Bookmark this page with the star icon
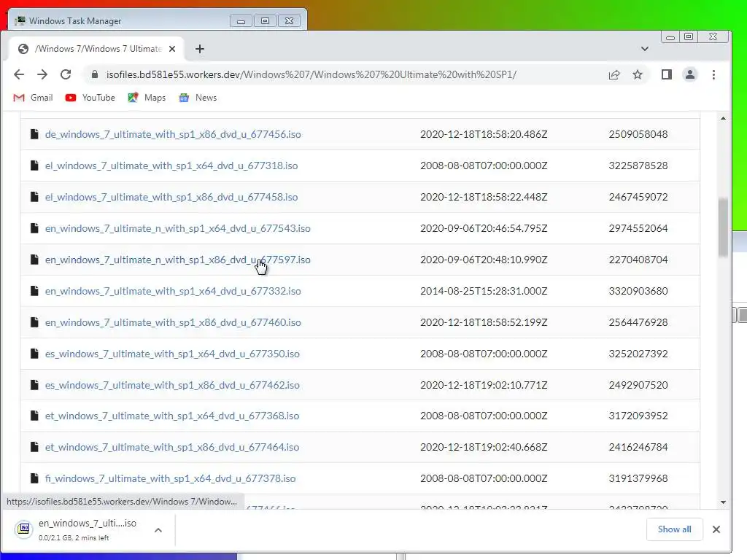747x560 pixels. tap(638, 75)
